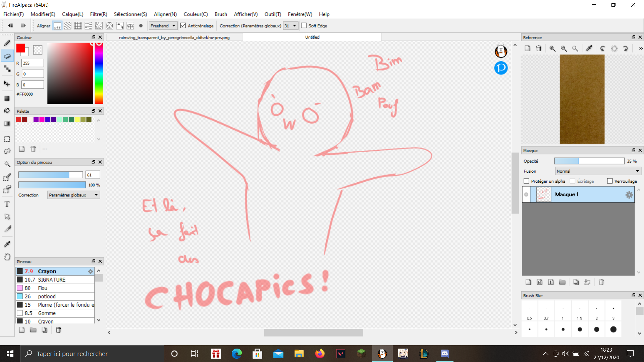Click the layer Opacité slider

pyautogui.click(x=589, y=161)
